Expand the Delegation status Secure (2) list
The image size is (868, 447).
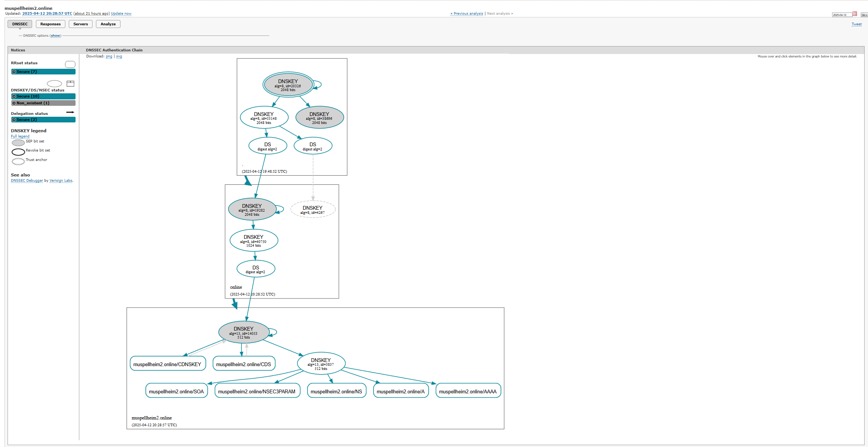point(43,120)
